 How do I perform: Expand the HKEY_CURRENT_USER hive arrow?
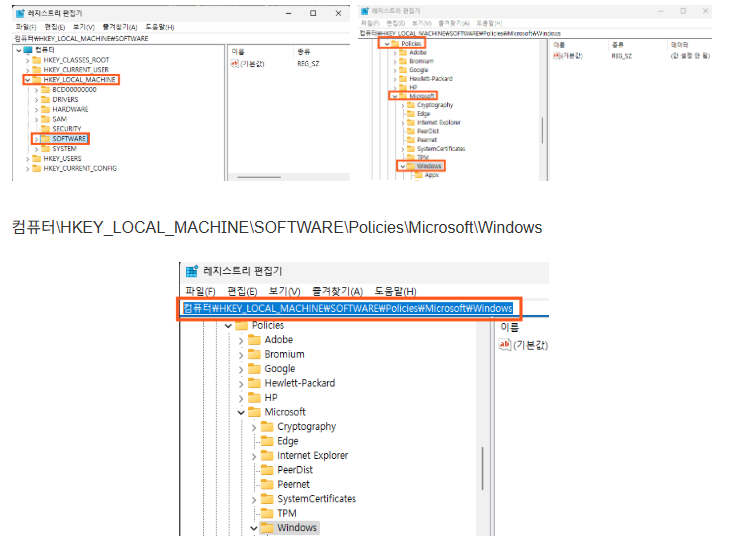(x=27, y=69)
